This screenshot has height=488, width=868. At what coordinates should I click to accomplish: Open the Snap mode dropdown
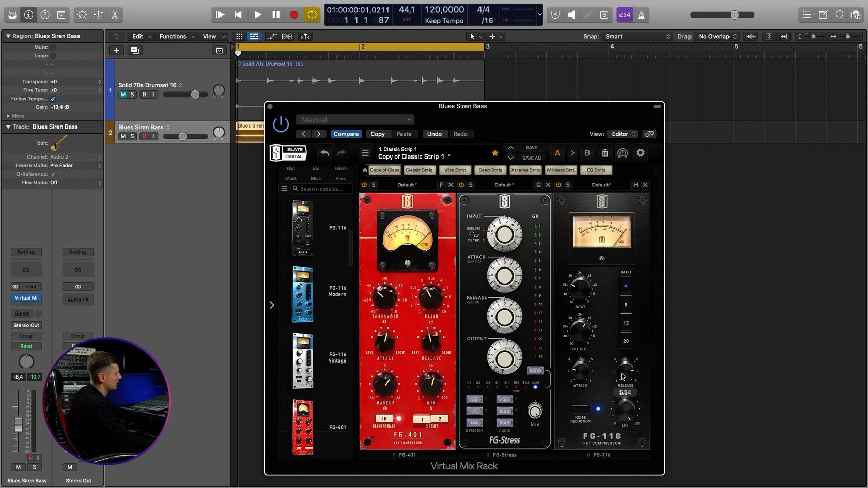(x=638, y=36)
